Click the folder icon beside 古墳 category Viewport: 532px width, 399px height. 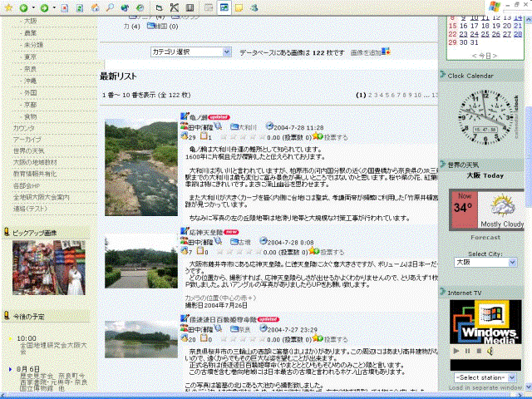[x=234, y=242]
